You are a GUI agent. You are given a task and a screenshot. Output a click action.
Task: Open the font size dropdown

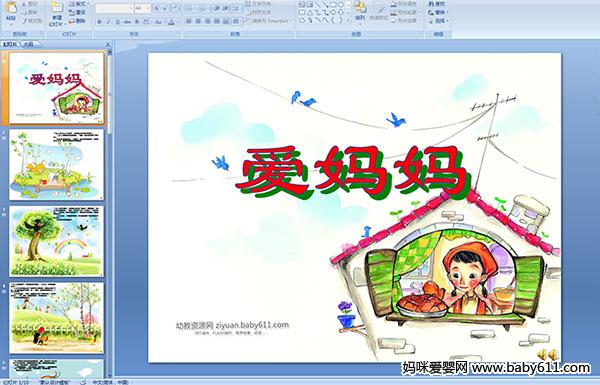[142, 8]
